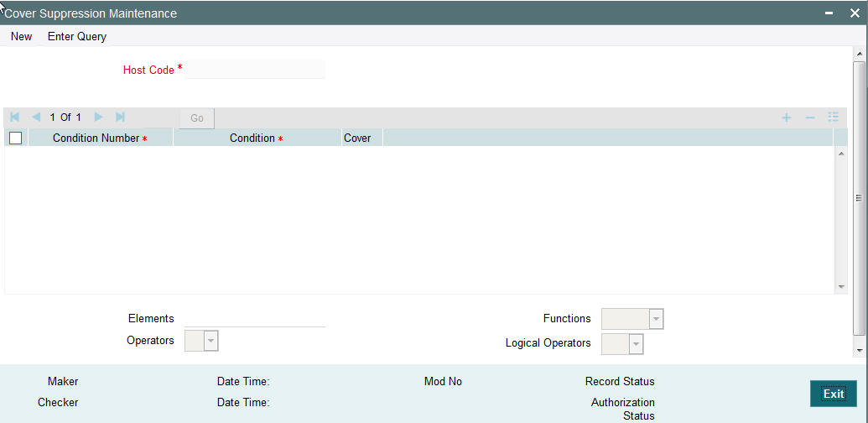
Task: Click the Go button
Action: click(197, 118)
